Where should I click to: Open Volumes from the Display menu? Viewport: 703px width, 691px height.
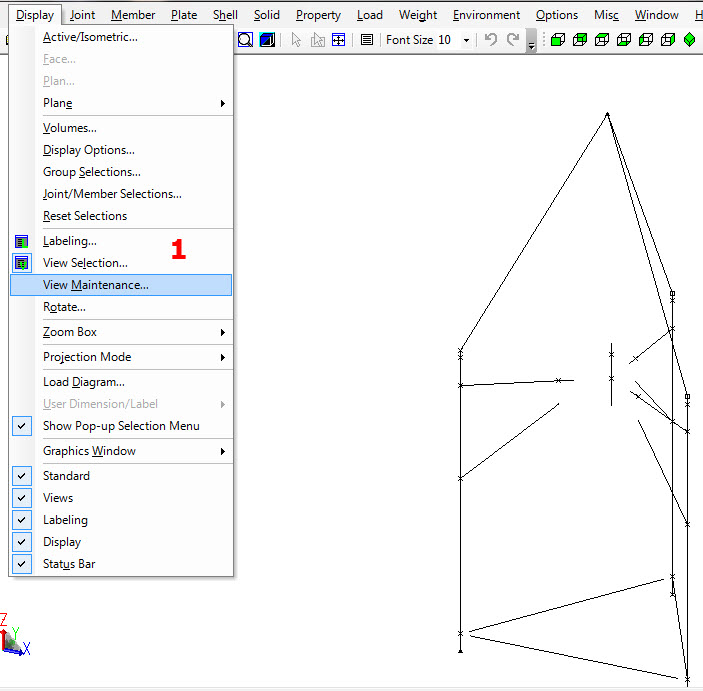click(121, 128)
